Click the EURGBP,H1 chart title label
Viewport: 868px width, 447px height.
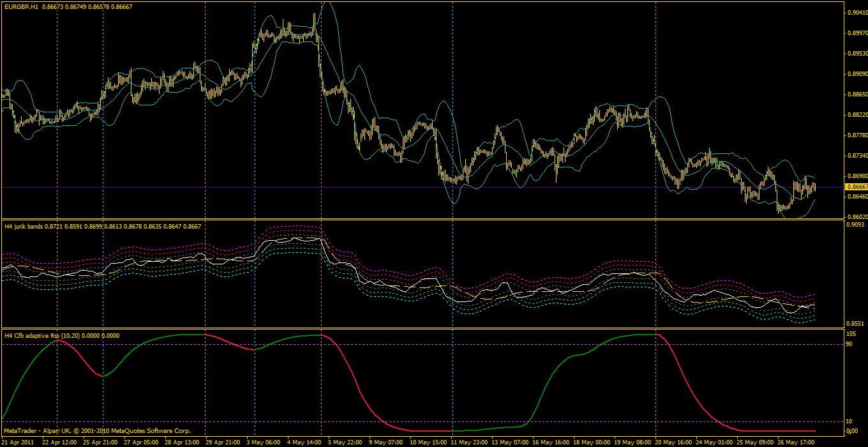[22, 6]
